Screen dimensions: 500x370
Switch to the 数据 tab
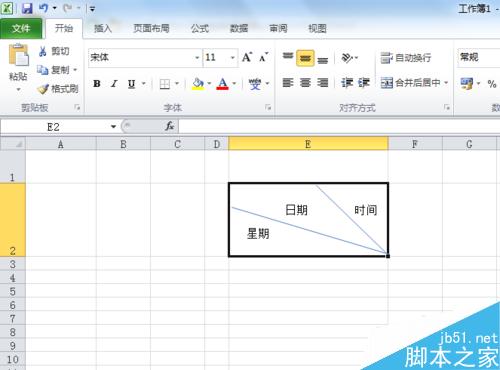(239, 29)
